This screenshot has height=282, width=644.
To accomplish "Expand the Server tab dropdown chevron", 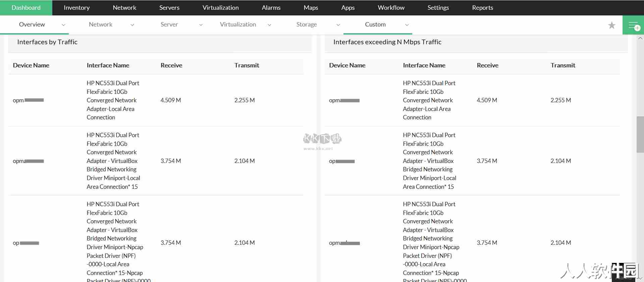I will pos(201,25).
